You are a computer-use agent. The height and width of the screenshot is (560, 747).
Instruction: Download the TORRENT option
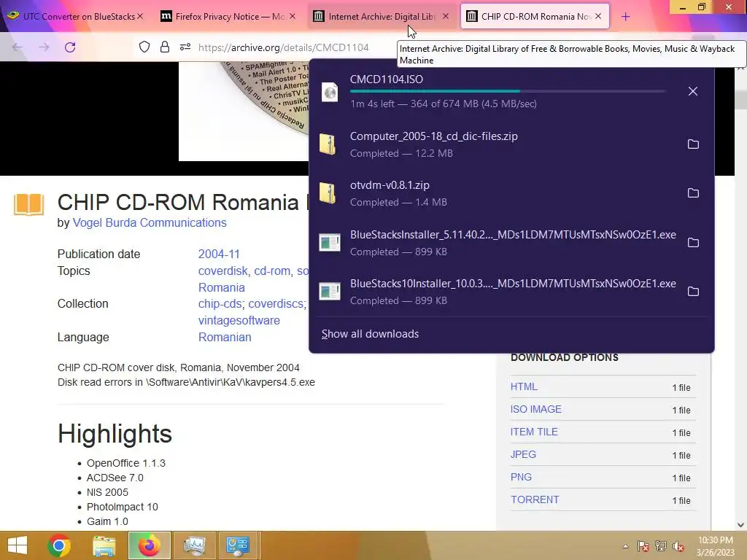click(x=535, y=499)
